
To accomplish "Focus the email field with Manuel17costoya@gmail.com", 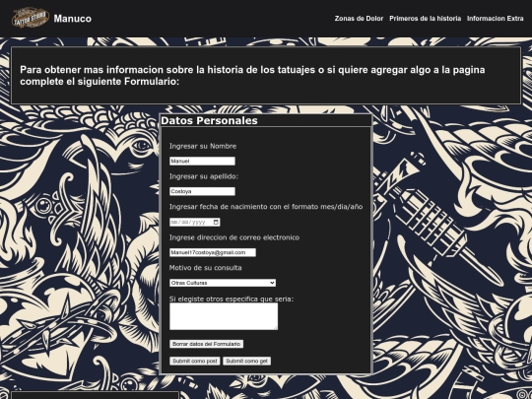I will pos(213,252).
